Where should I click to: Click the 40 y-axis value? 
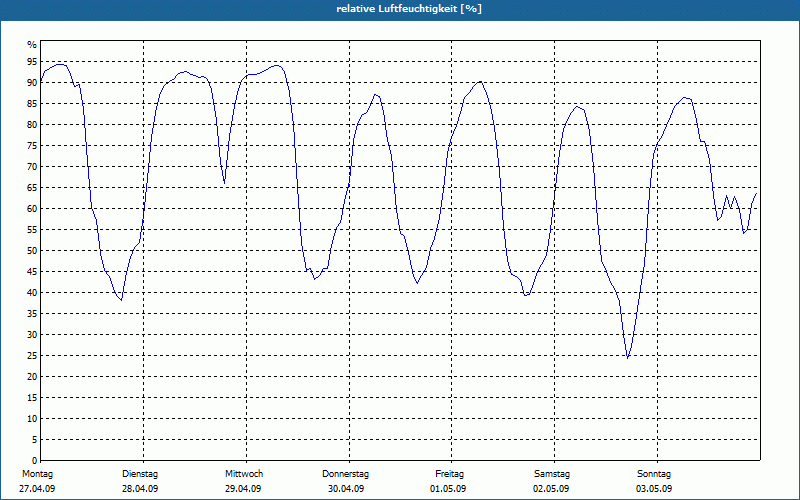[32, 293]
